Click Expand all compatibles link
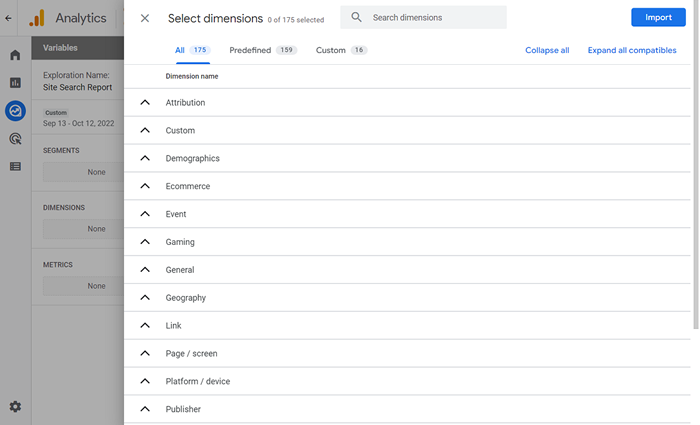700x425 pixels. [x=632, y=50]
